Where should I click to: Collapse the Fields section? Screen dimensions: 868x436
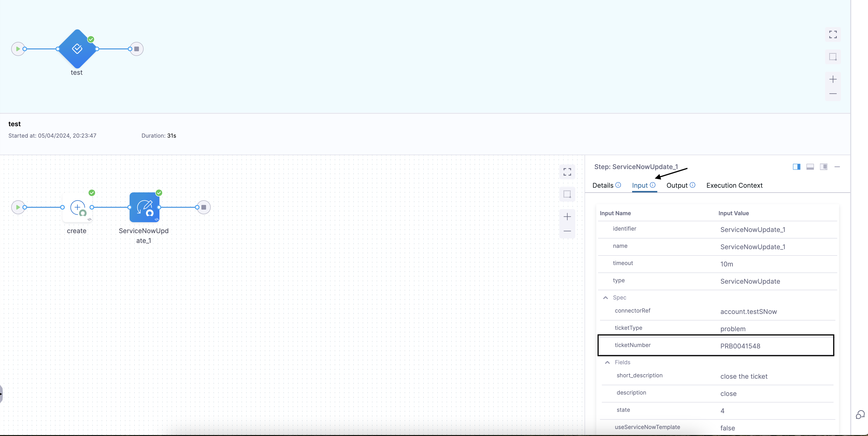coord(607,363)
